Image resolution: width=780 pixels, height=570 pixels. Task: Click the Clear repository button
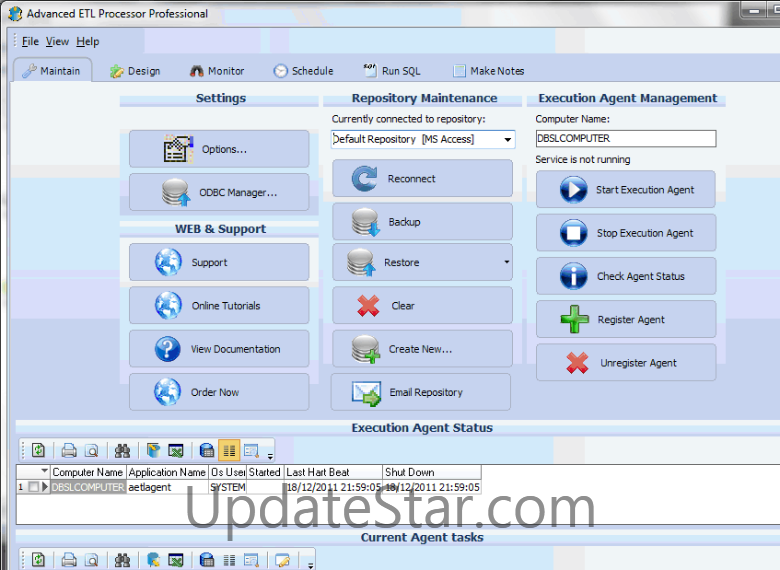click(422, 305)
